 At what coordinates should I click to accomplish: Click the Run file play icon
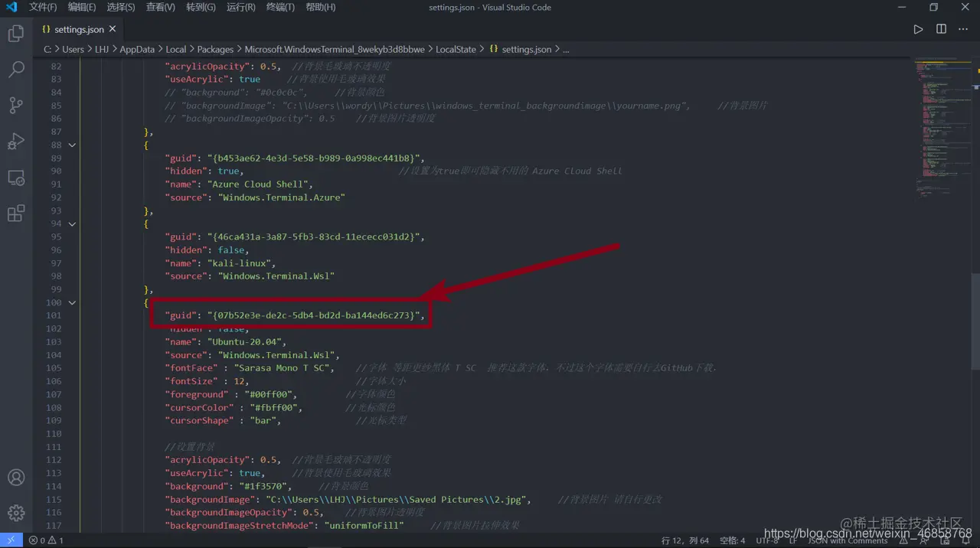click(x=918, y=29)
